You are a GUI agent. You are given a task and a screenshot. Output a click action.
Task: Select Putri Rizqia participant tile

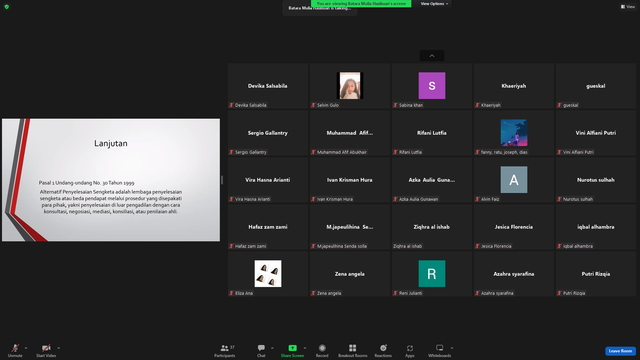[x=596, y=273]
